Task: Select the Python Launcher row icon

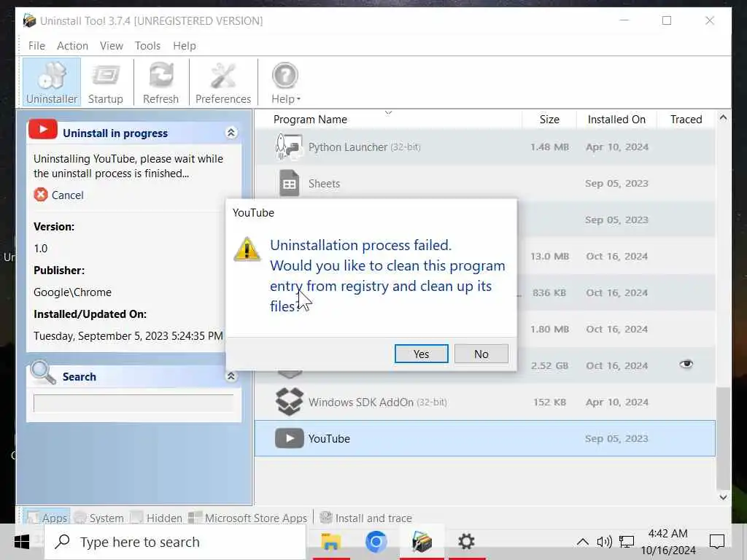Action: 289,147
